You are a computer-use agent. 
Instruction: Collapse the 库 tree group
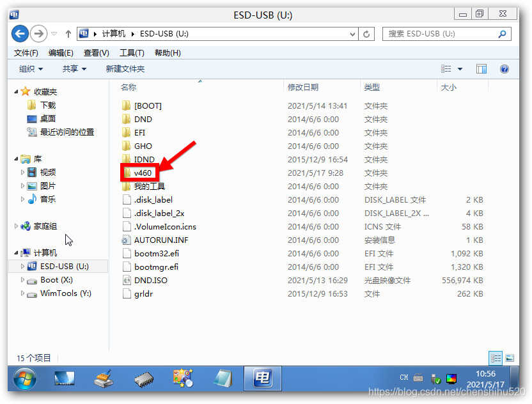(16, 159)
